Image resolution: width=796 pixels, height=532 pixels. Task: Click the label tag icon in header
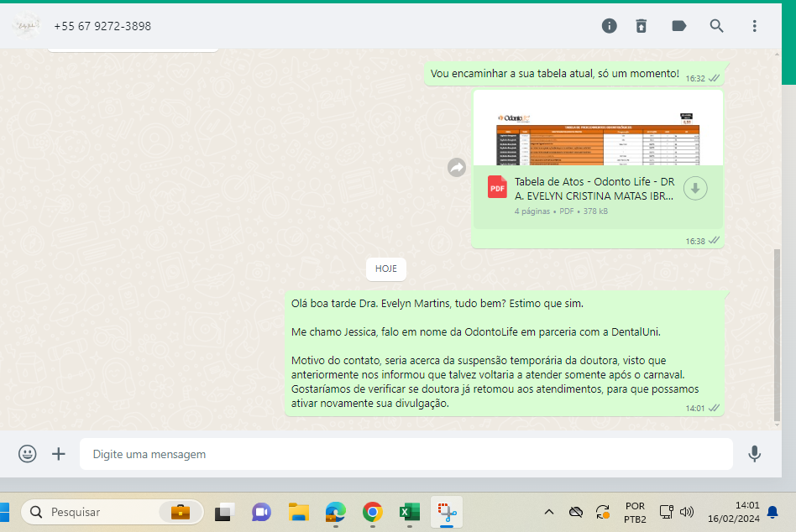pyautogui.click(x=679, y=26)
